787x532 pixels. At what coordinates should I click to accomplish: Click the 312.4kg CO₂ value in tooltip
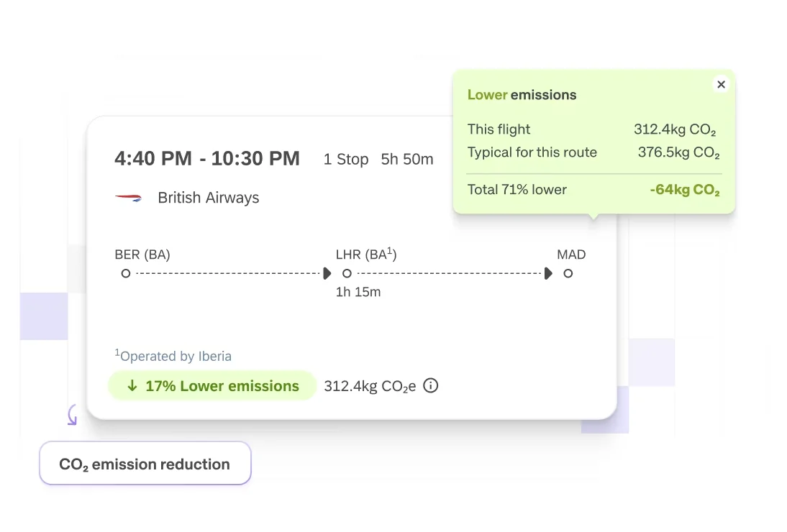point(675,130)
